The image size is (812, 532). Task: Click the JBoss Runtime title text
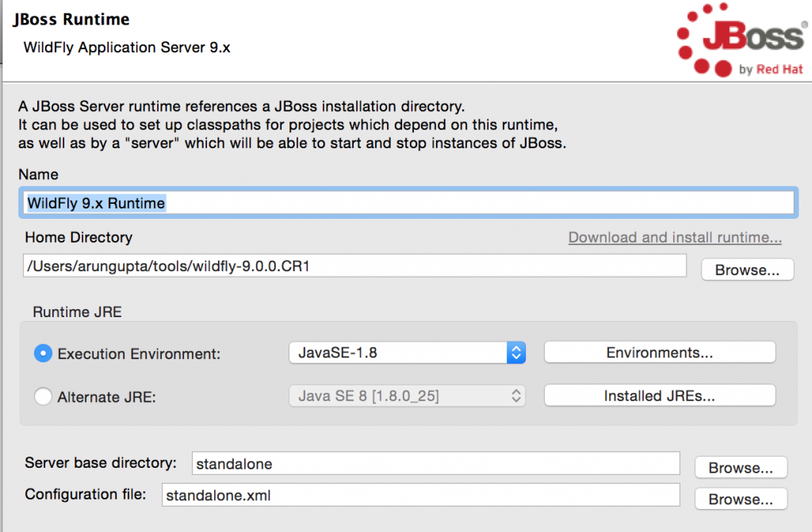point(71,19)
